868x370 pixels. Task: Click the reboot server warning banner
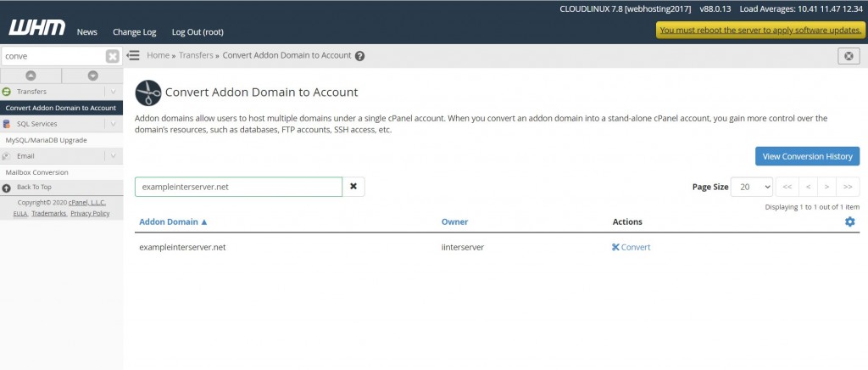[x=760, y=30]
